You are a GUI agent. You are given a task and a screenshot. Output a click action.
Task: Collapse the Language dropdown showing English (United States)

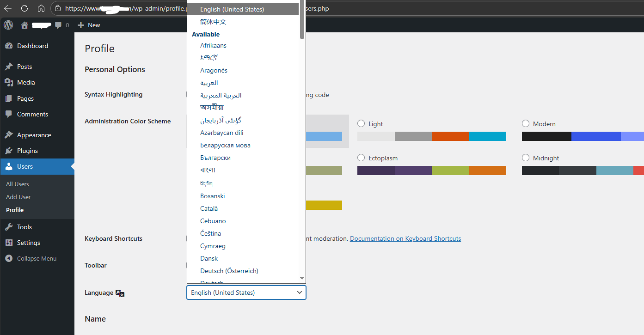click(x=246, y=292)
